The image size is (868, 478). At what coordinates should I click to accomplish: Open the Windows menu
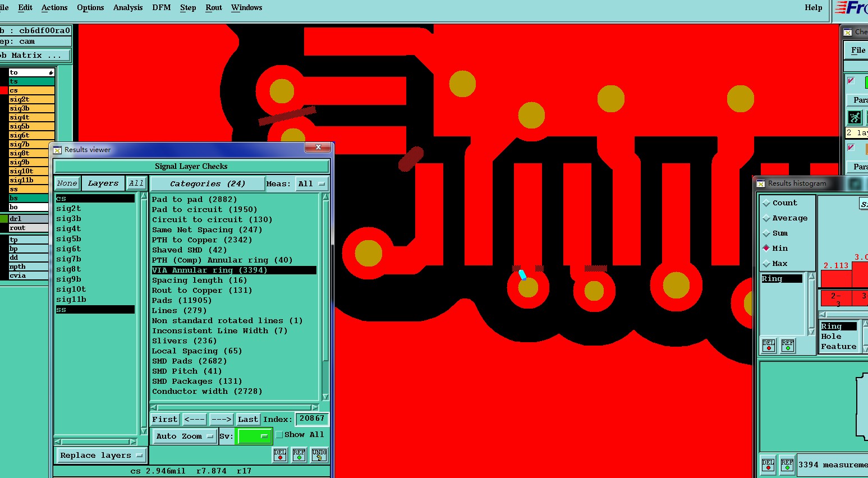click(x=247, y=7)
